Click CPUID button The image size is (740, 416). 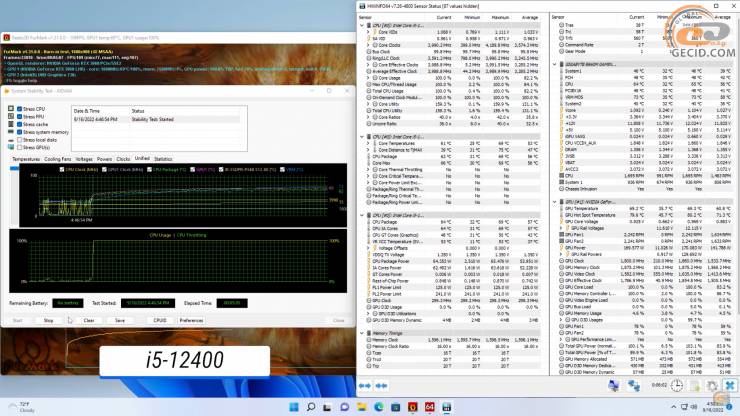click(x=160, y=320)
